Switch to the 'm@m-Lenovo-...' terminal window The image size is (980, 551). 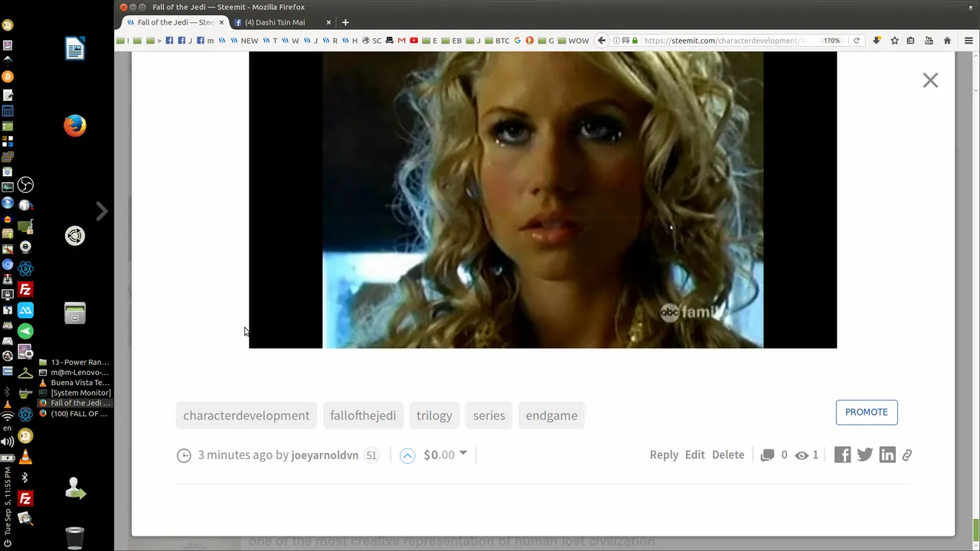[74, 372]
